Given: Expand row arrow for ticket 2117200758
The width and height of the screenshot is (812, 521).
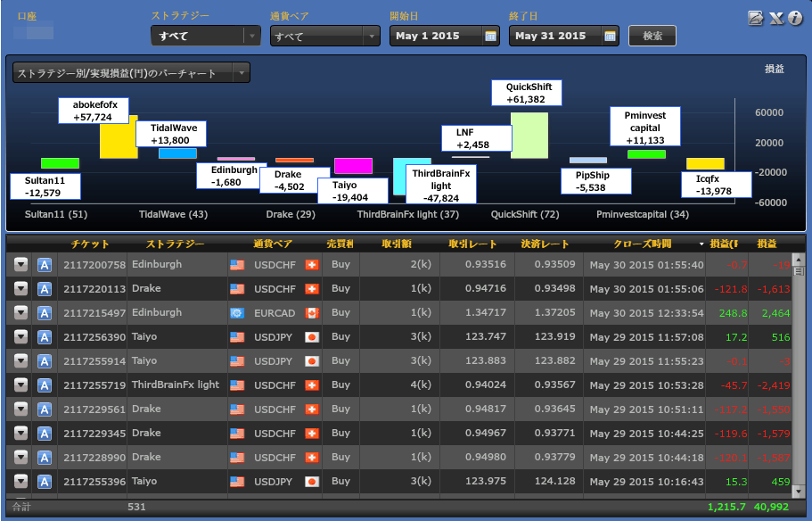Looking at the screenshot, I should coord(21,264).
